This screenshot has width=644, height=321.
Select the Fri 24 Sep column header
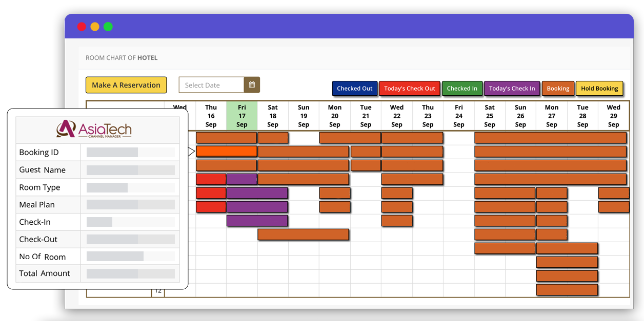459,116
